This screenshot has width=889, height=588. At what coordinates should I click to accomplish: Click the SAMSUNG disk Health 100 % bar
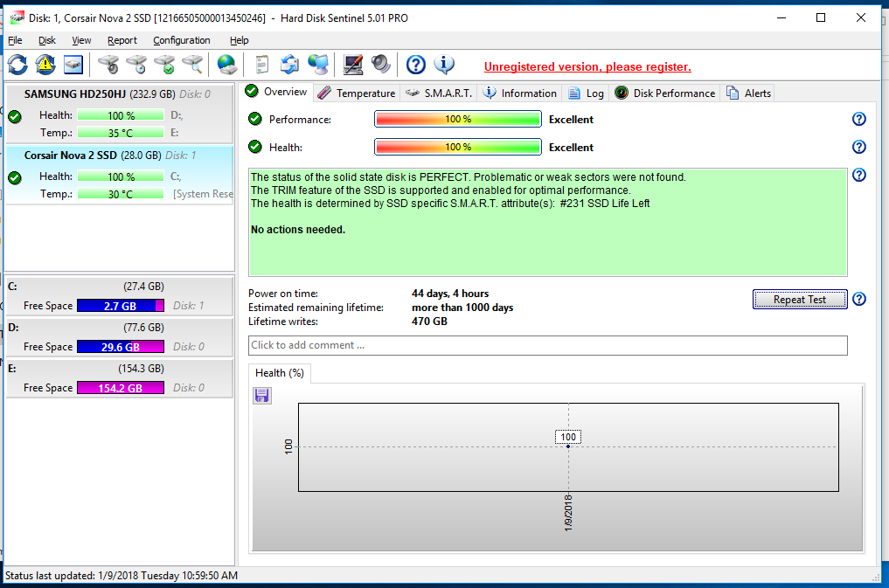[121, 115]
